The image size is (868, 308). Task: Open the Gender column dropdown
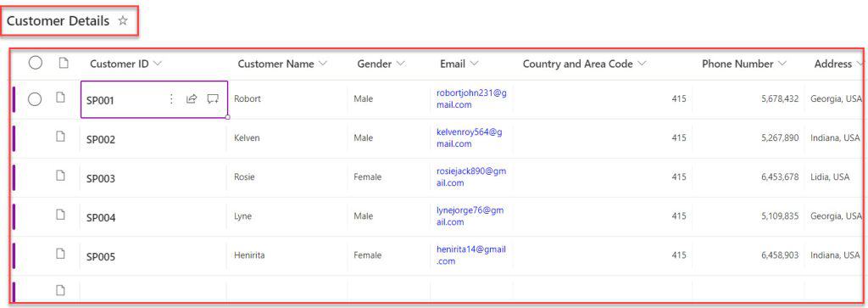tap(400, 64)
